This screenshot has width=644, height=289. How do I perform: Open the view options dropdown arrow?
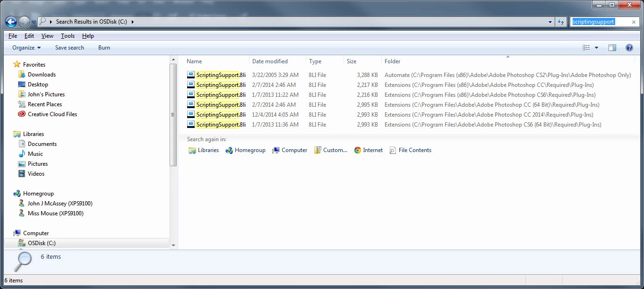[596, 48]
